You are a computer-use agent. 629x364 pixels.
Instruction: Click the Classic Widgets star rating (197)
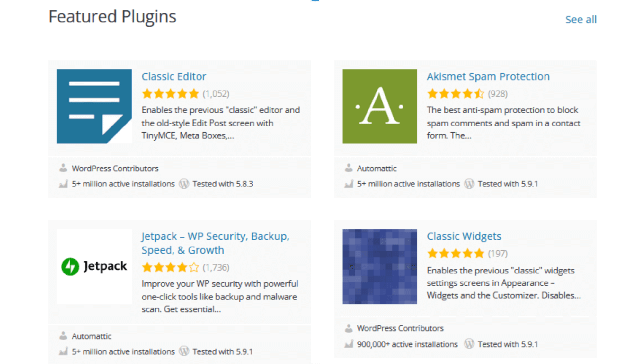tap(456, 254)
